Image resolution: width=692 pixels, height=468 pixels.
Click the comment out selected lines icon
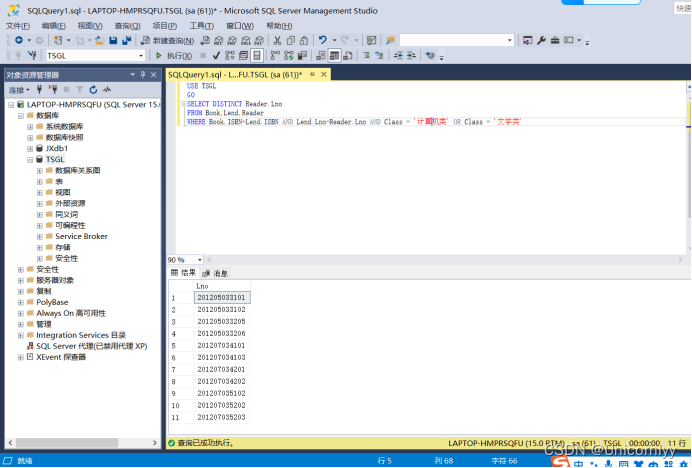366,56
